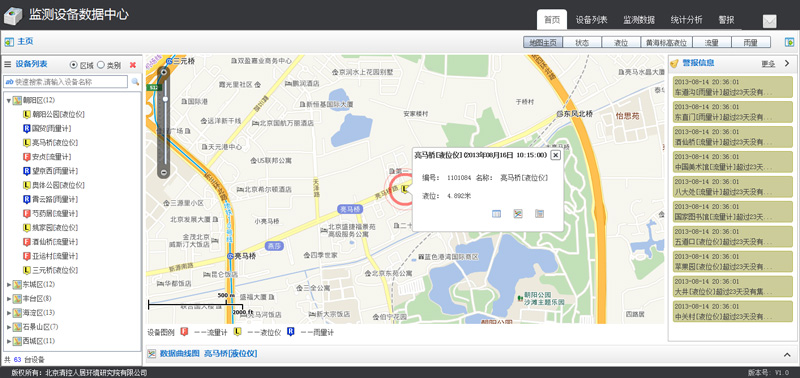Click the 更多 link in alarm panel
The height and width of the screenshot is (378, 800).
click(x=768, y=64)
